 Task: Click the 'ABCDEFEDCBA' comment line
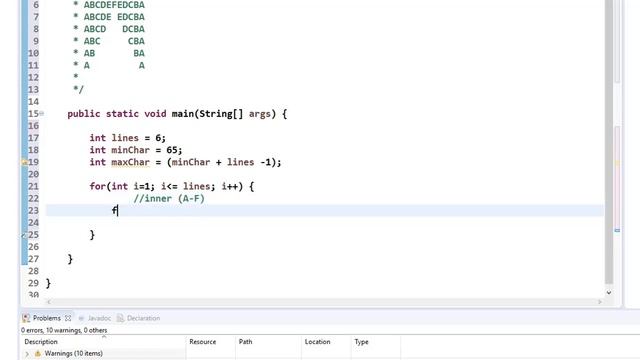point(114,5)
